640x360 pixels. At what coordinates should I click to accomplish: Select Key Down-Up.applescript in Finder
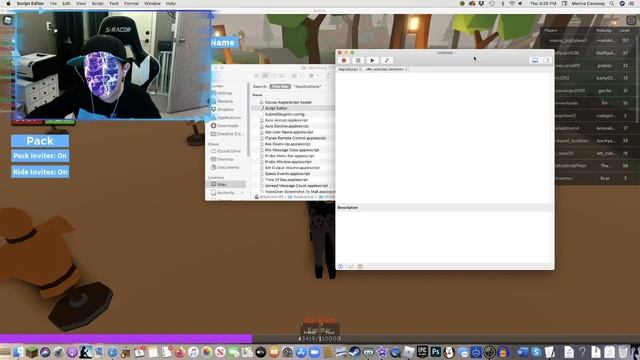[288, 144]
